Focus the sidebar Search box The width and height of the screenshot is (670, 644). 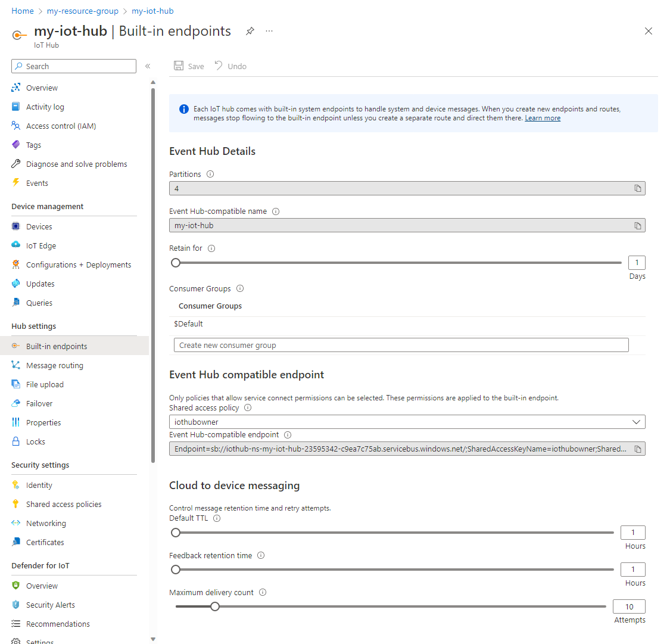74,66
